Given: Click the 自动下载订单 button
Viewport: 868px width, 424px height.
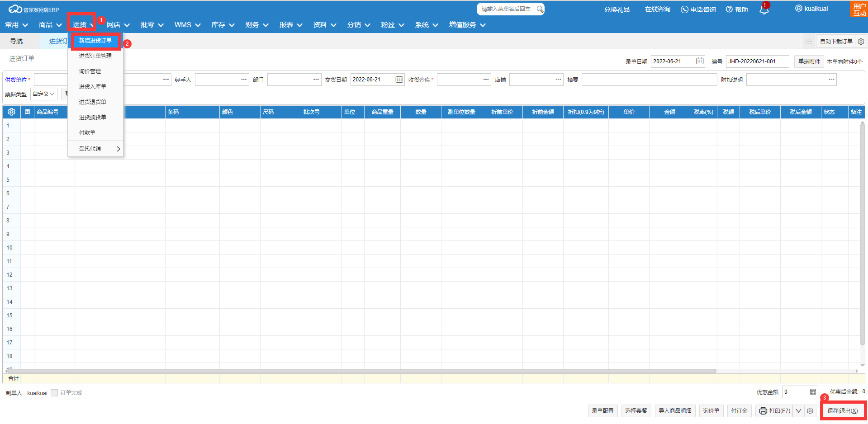Looking at the screenshot, I should coord(836,41).
